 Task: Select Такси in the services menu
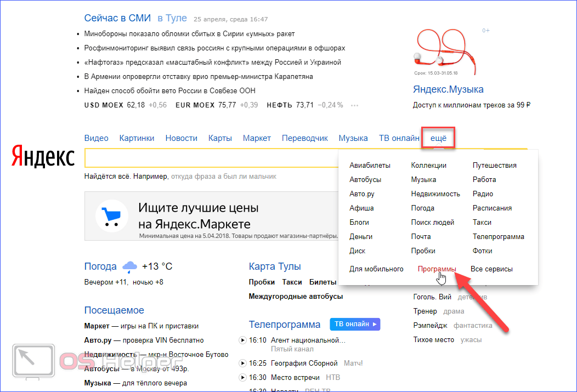(482, 223)
